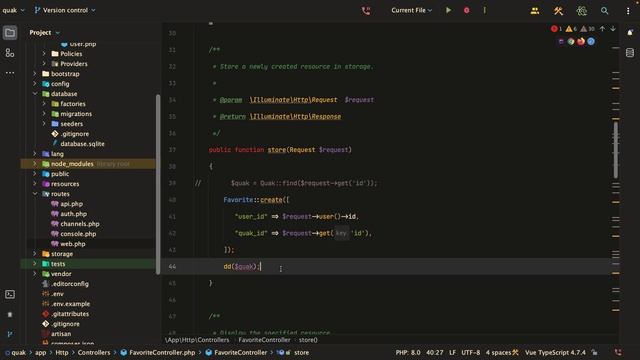Open IDE settings kebab menu

point(628,11)
